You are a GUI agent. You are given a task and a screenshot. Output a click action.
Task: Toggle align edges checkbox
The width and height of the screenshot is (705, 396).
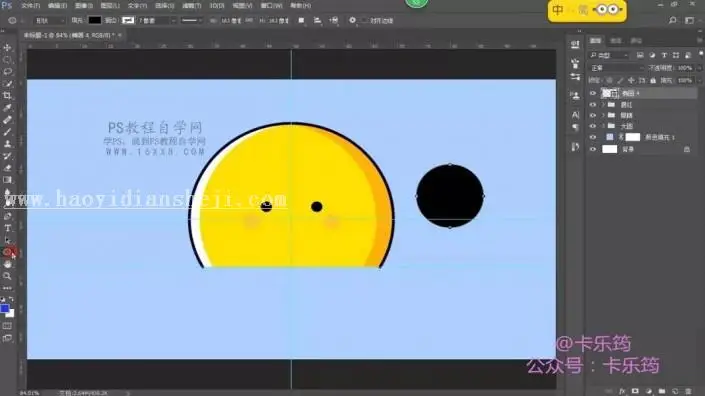(x=364, y=21)
